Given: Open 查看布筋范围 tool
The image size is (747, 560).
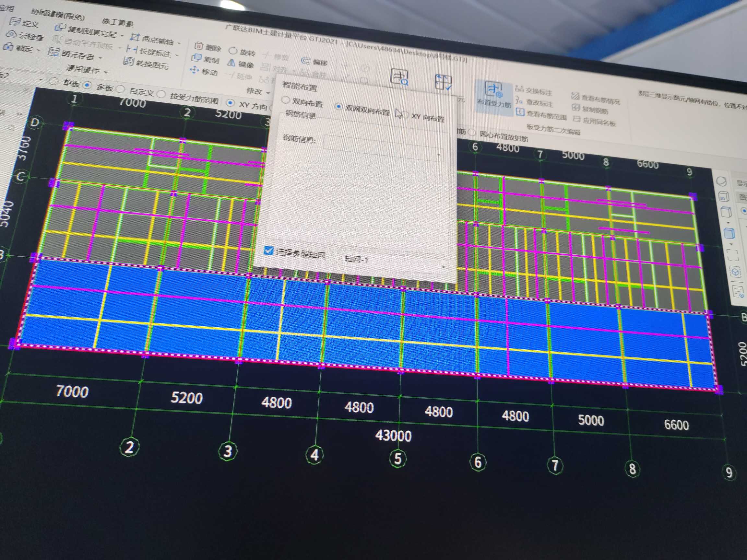Looking at the screenshot, I should [520, 112].
